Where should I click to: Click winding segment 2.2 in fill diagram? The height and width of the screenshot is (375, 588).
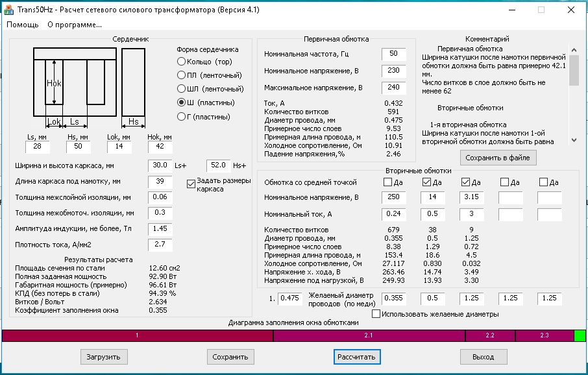coord(490,335)
